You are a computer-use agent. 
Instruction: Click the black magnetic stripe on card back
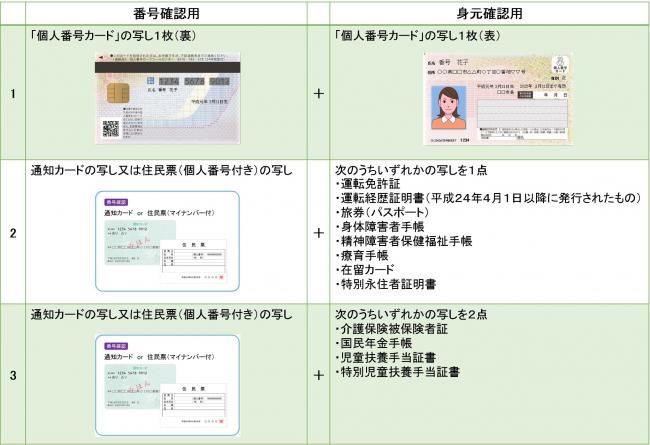pyautogui.click(x=167, y=68)
